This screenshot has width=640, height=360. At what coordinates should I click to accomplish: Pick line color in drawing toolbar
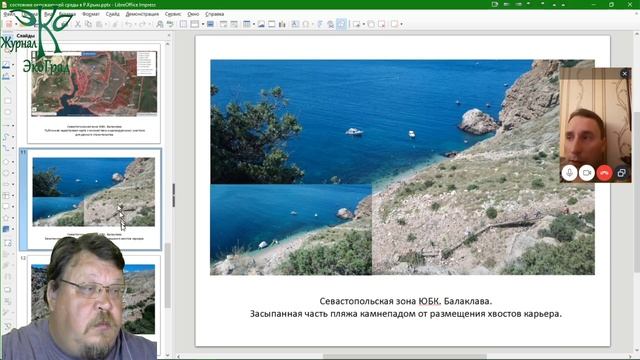point(6,65)
